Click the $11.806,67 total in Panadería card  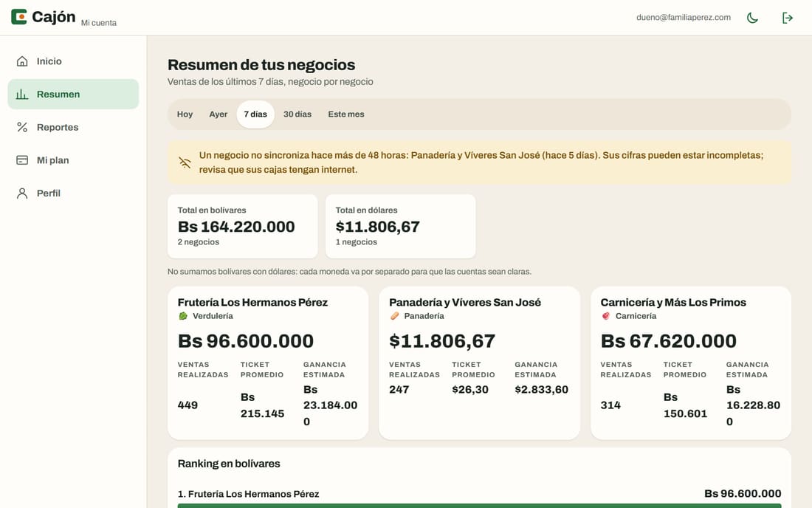[442, 341]
